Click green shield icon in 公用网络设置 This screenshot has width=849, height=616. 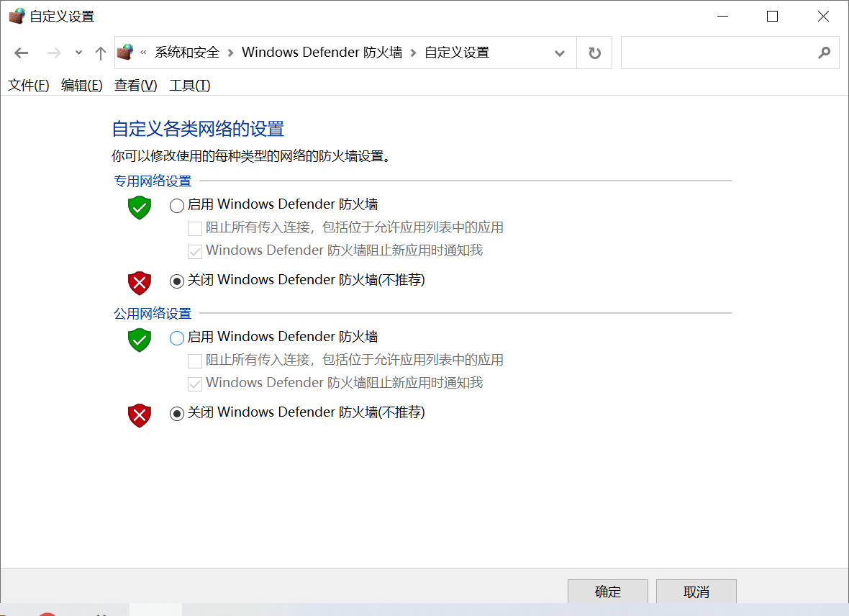coord(139,340)
